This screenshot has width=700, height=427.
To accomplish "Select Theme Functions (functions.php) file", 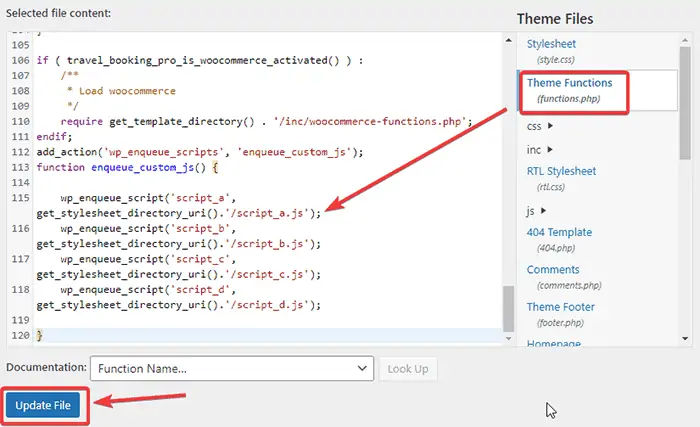I will pos(567,83).
